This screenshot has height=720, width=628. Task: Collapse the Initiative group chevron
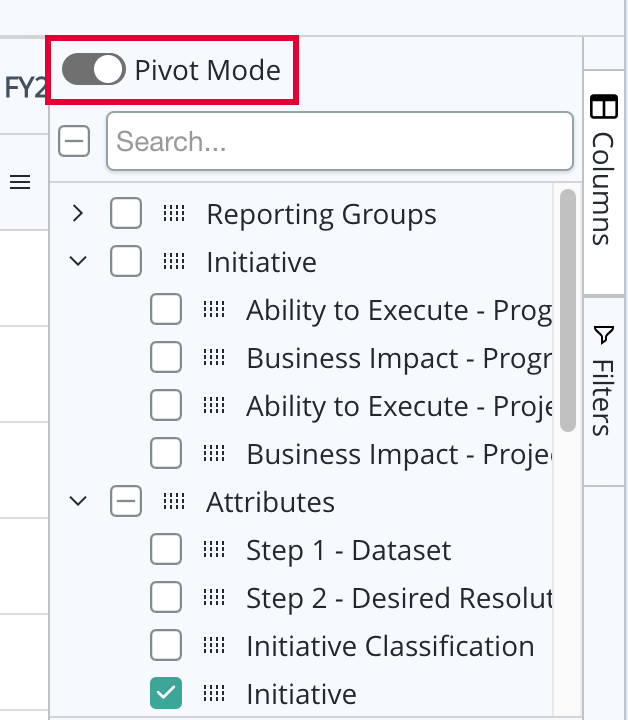point(78,261)
